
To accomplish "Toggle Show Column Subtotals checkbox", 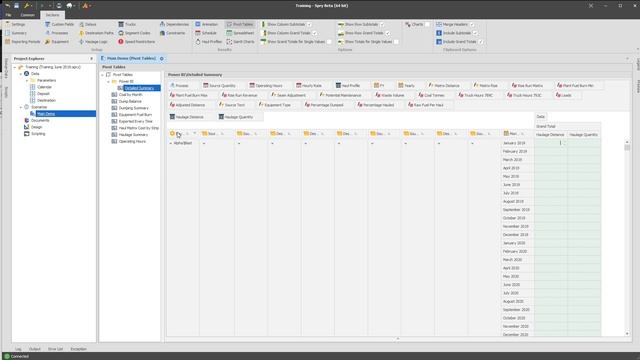I will point(309,24).
